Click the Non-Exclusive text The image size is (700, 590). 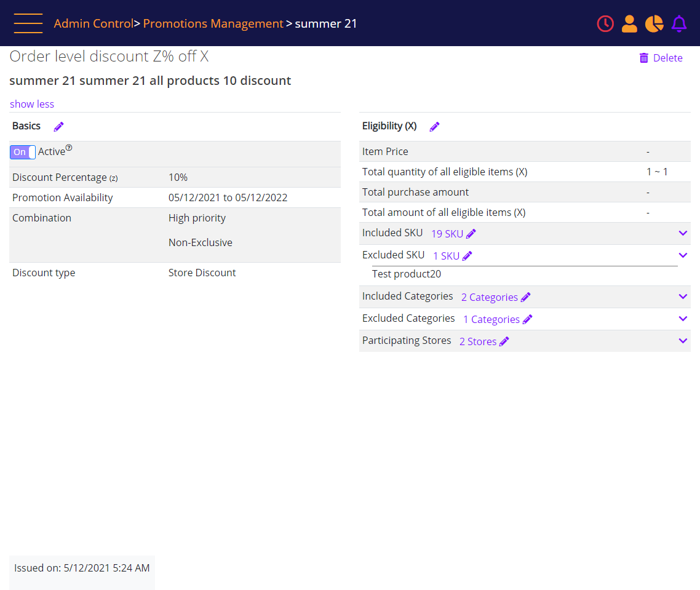(x=201, y=242)
